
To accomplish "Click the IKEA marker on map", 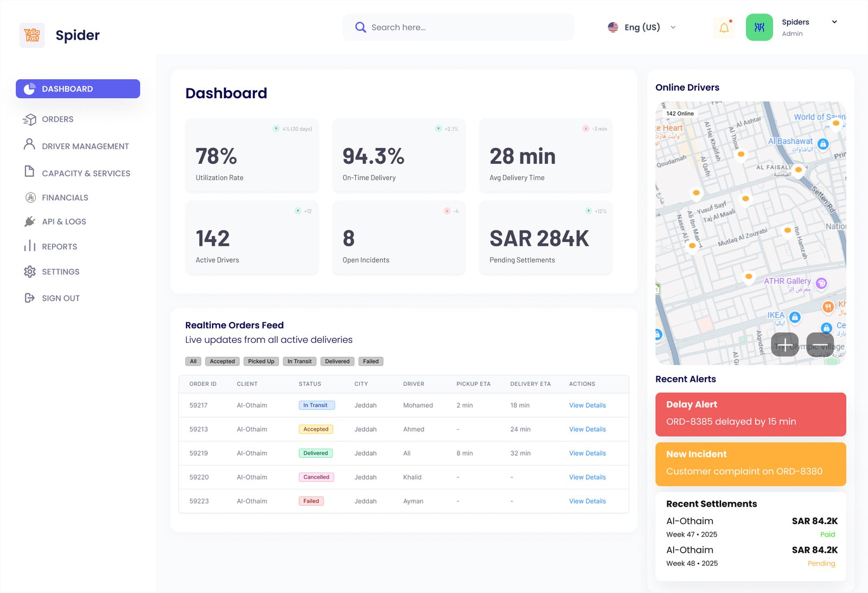I will (x=795, y=317).
